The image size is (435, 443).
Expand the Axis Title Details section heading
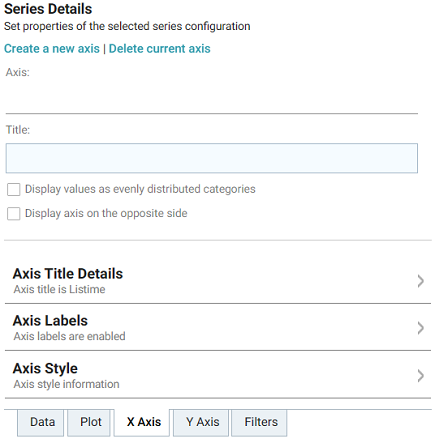[68, 274]
